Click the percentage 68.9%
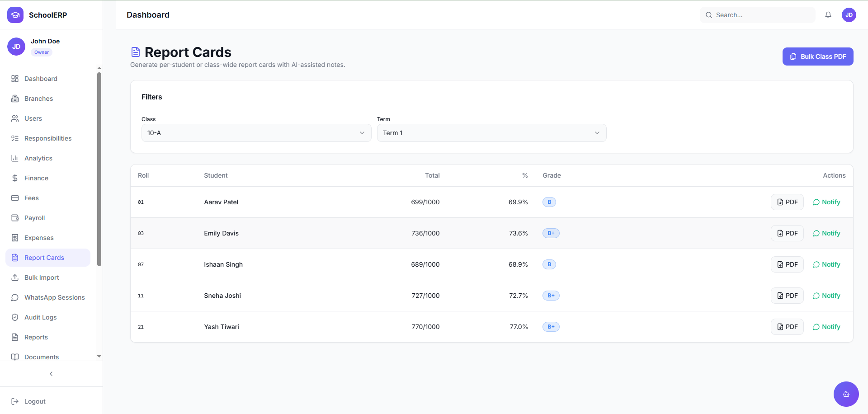The height and width of the screenshot is (414, 868). (518, 264)
